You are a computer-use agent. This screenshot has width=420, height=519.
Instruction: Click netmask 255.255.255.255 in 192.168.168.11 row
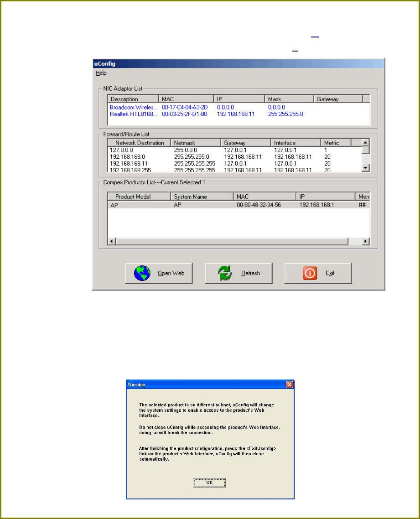pyautogui.click(x=195, y=164)
